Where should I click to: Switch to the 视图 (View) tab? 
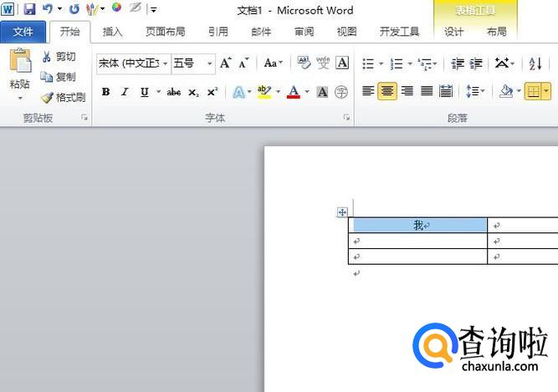pos(346,32)
